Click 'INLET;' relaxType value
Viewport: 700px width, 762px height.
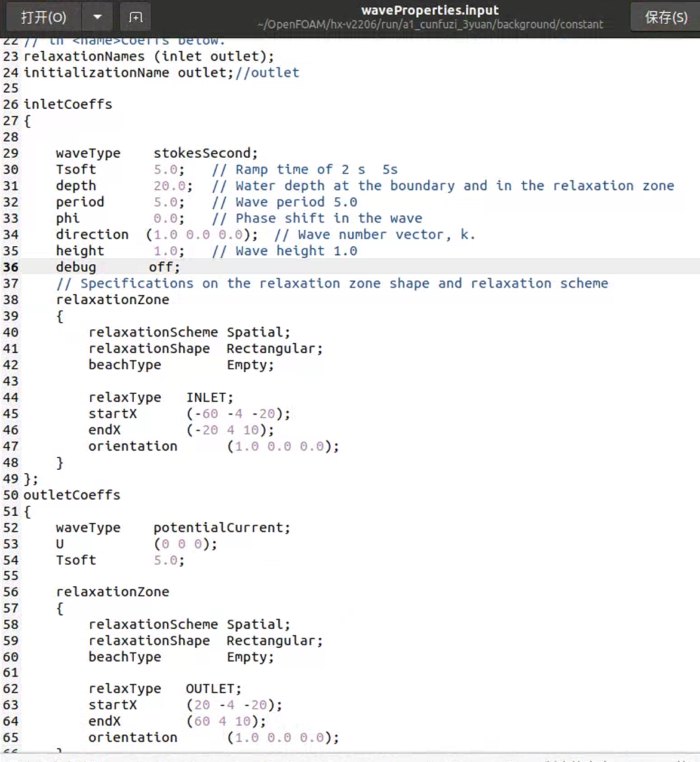click(210, 397)
